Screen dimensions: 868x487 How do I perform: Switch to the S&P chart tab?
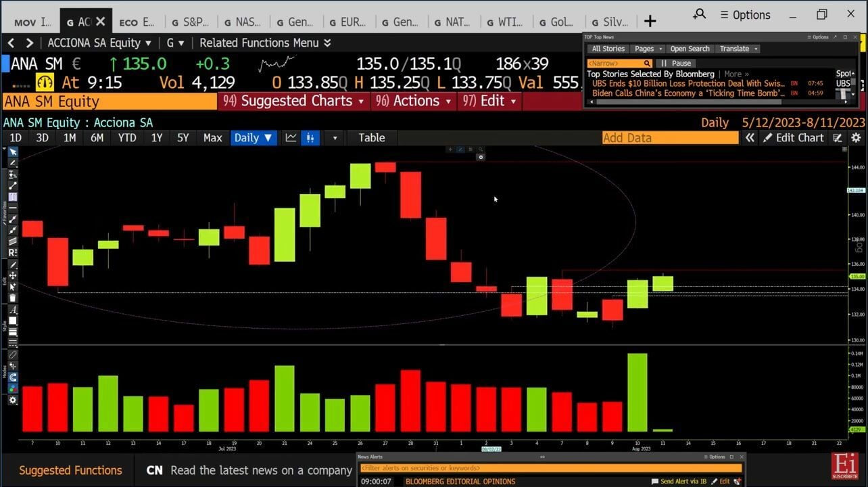click(x=190, y=22)
